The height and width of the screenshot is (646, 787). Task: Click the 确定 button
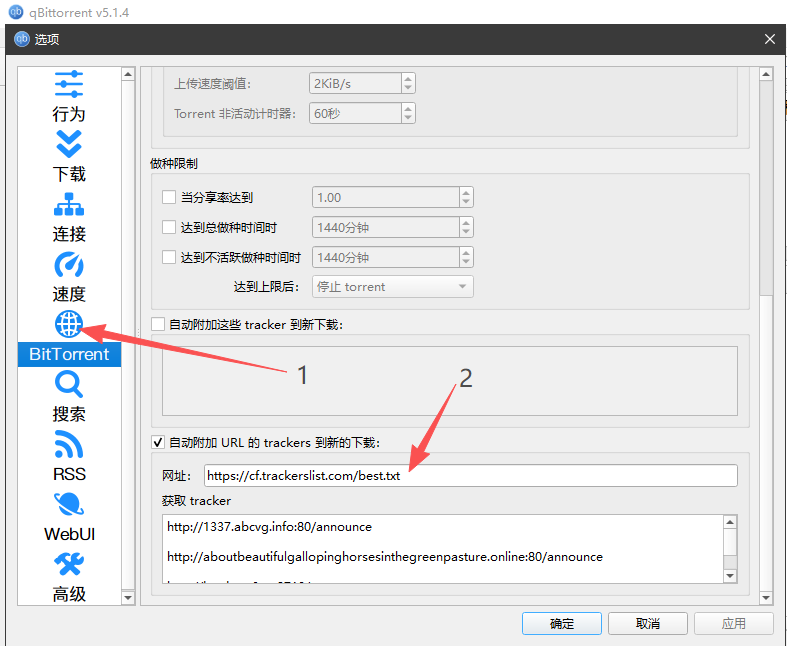pos(562,623)
